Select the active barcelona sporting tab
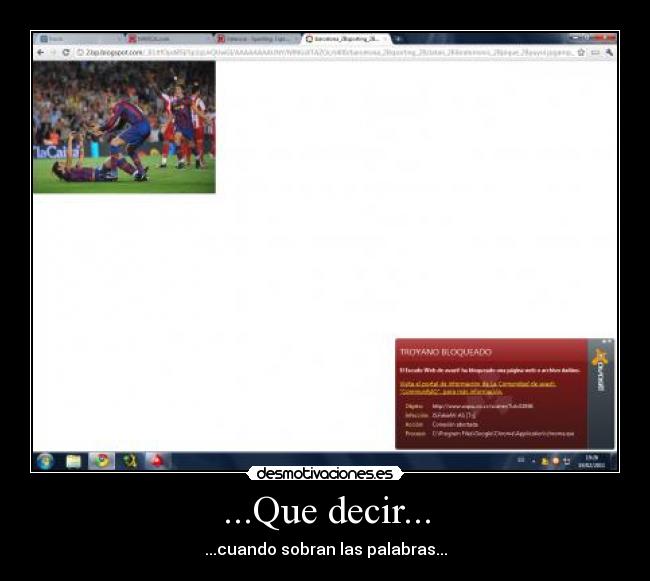650x581 pixels. (x=347, y=39)
